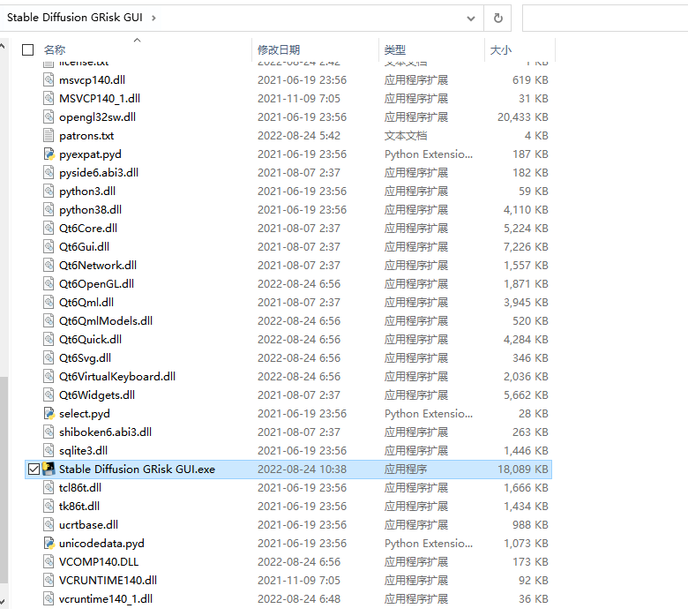This screenshot has width=688, height=616.
Task: Click the Qt6Qml.dll file icon
Action: click(x=49, y=302)
